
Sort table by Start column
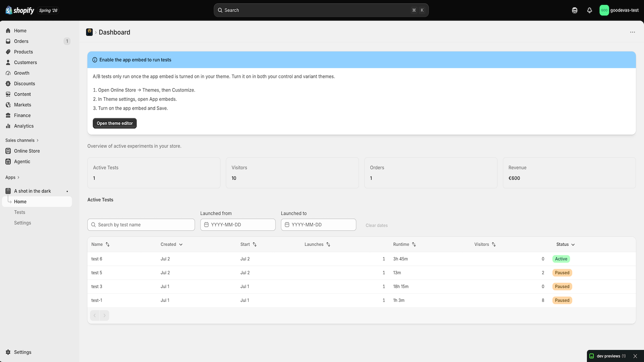(248, 245)
